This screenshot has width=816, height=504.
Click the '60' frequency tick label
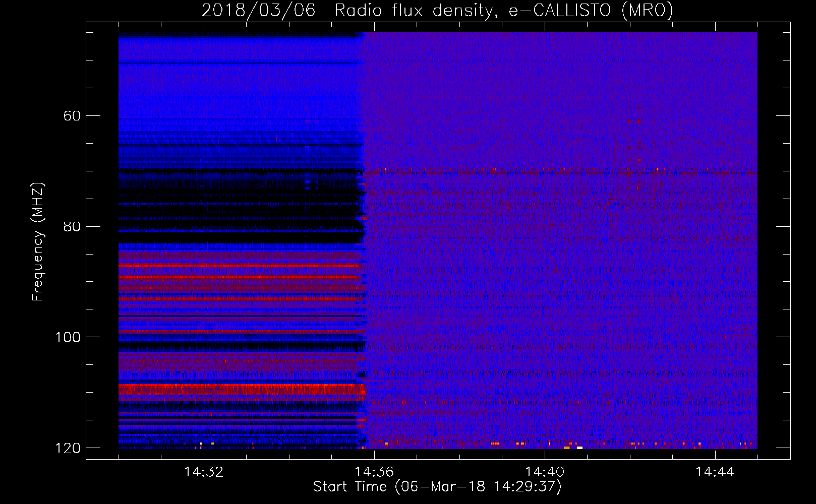click(x=72, y=116)
